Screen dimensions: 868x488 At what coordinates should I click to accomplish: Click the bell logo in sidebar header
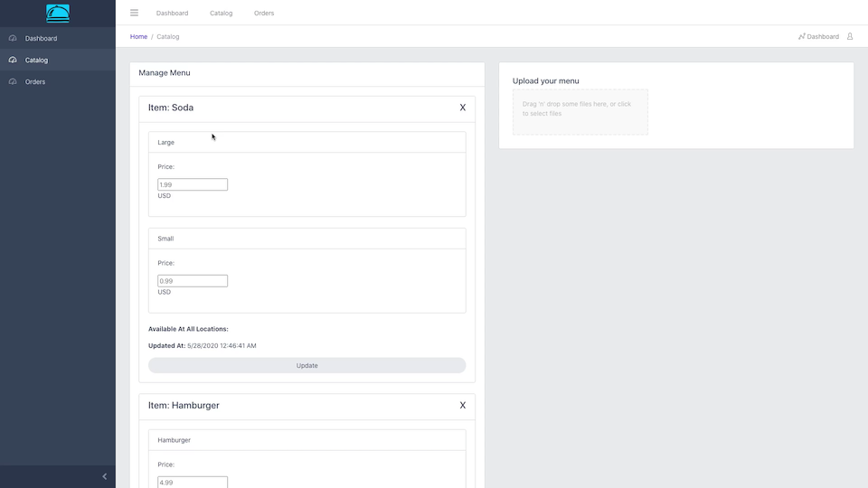coord(58,14)
